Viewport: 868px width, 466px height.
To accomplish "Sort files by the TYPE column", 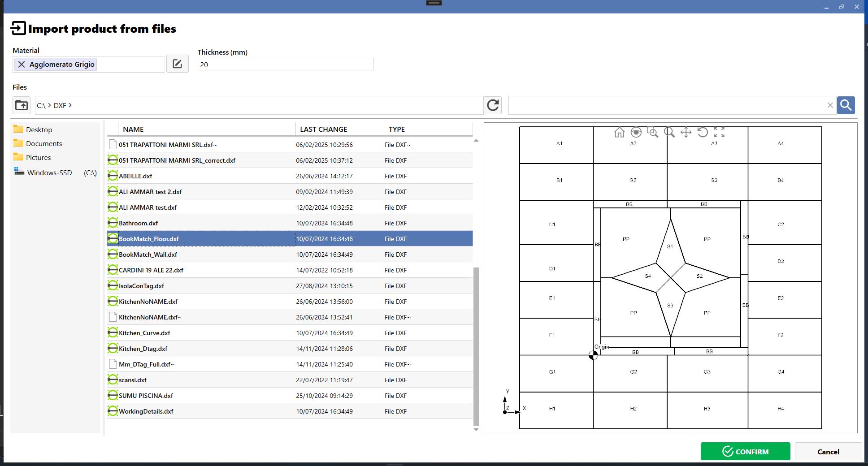I will [428, 129].
